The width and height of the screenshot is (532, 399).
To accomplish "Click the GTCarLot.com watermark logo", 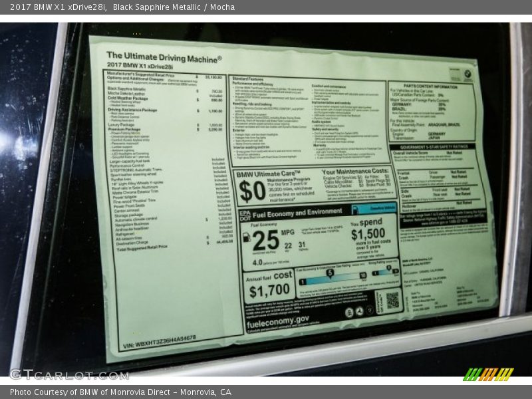I will (68, 374).
